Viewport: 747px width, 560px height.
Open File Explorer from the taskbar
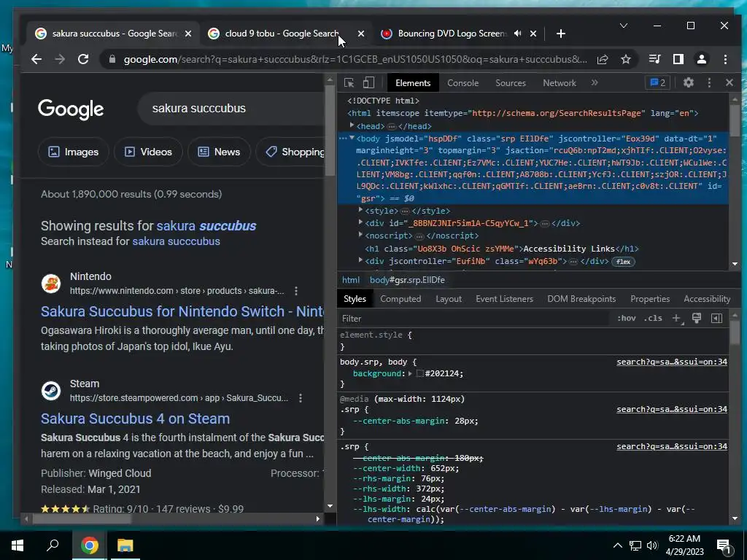tap(125, 545)
